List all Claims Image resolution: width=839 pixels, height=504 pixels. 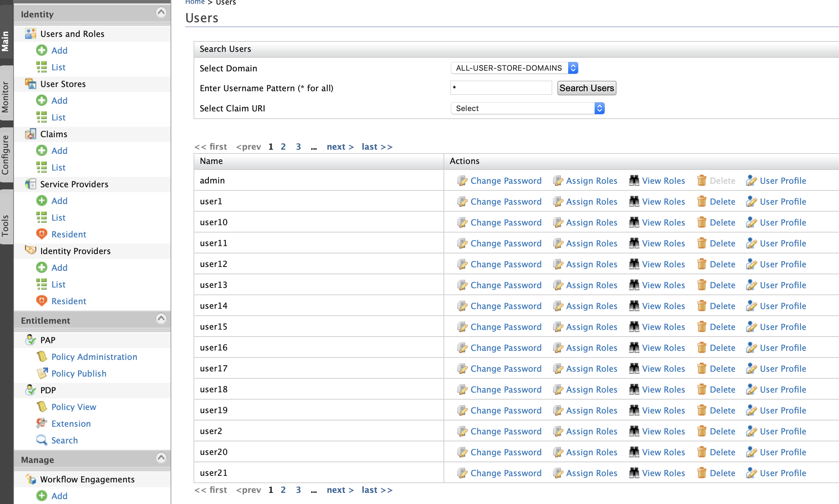[x=58, y=167]
